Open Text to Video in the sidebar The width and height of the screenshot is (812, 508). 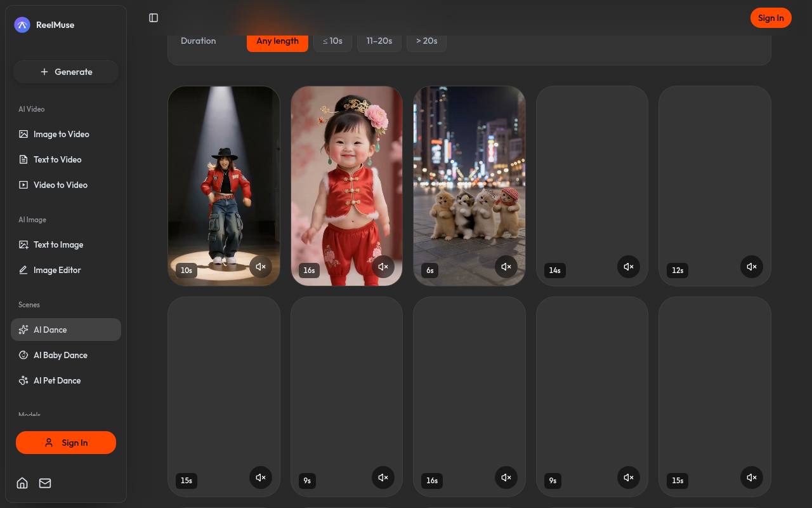(x=66, y=159)
